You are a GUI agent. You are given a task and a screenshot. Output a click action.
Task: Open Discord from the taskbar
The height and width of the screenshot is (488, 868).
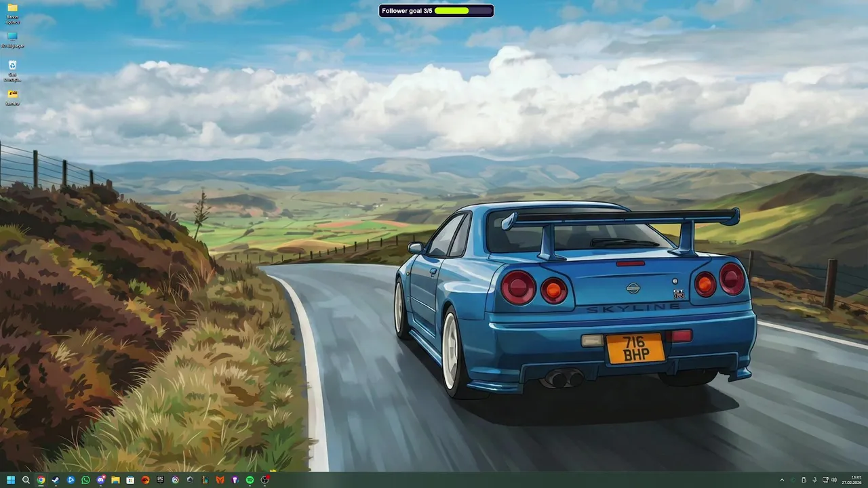[101, 480]
